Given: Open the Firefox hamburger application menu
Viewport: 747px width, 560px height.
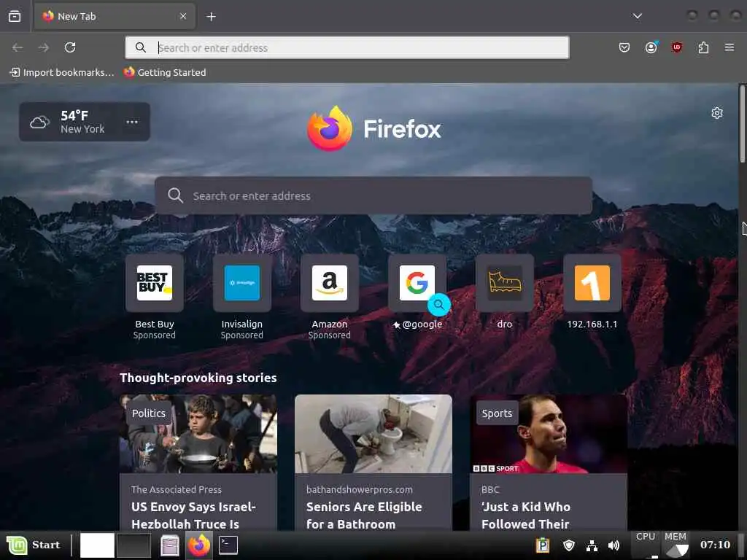Looking at the screenshot, I should coord(729,47).
